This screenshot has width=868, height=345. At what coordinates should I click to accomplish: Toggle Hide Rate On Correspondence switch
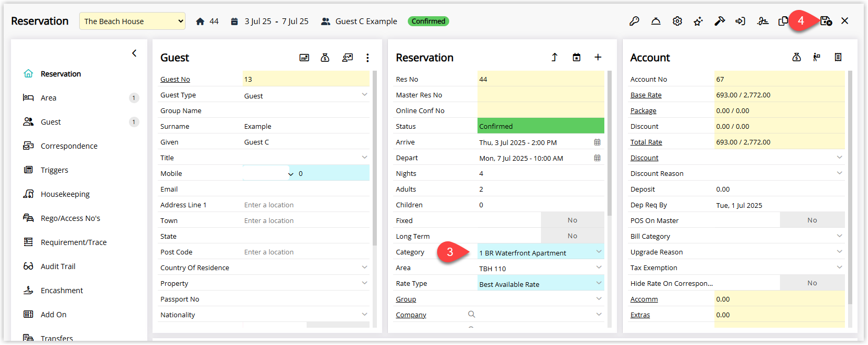(x=812, y=283)
